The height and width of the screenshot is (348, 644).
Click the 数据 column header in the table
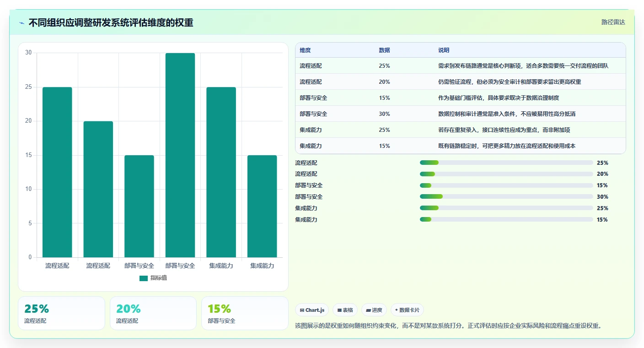point(384,50)
